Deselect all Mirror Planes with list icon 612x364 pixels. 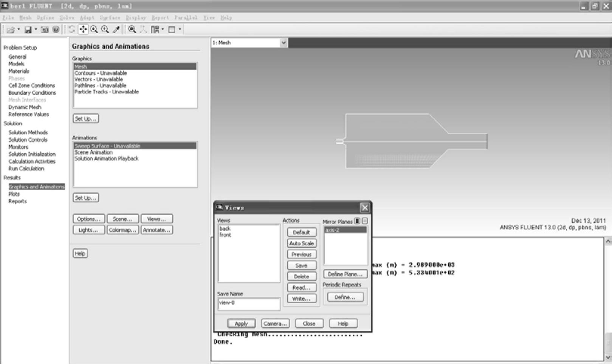(364, 221)
